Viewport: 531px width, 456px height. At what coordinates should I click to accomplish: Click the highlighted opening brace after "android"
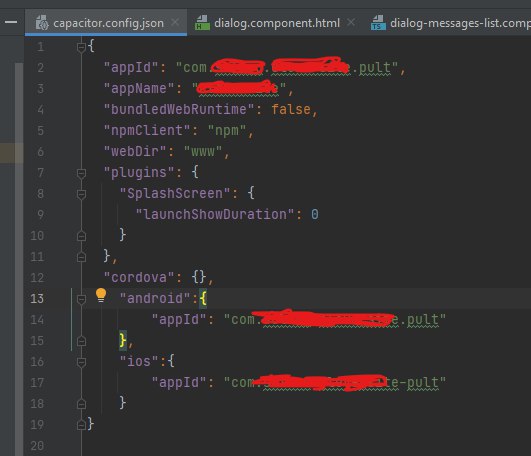pyautogui.click(x=203, y=299)
